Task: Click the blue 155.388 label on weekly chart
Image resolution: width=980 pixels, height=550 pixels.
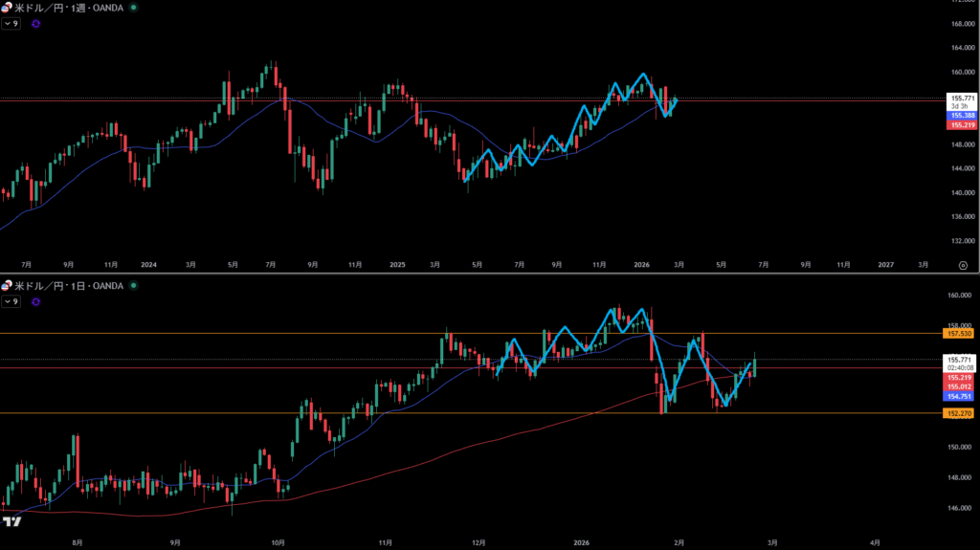Action: 959,116
